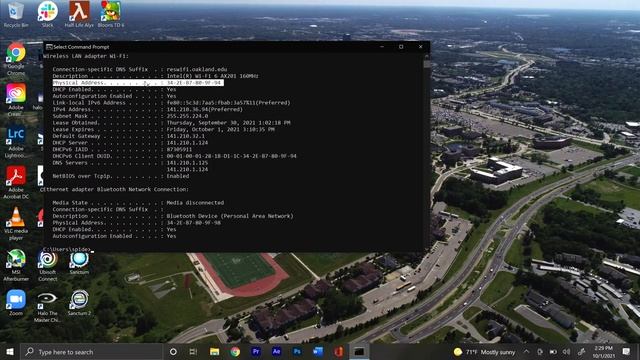The height and width of the screenshot is (360, 640).
Task: Open the MSI Afterburner desktop icon
Action: (16, 265)
